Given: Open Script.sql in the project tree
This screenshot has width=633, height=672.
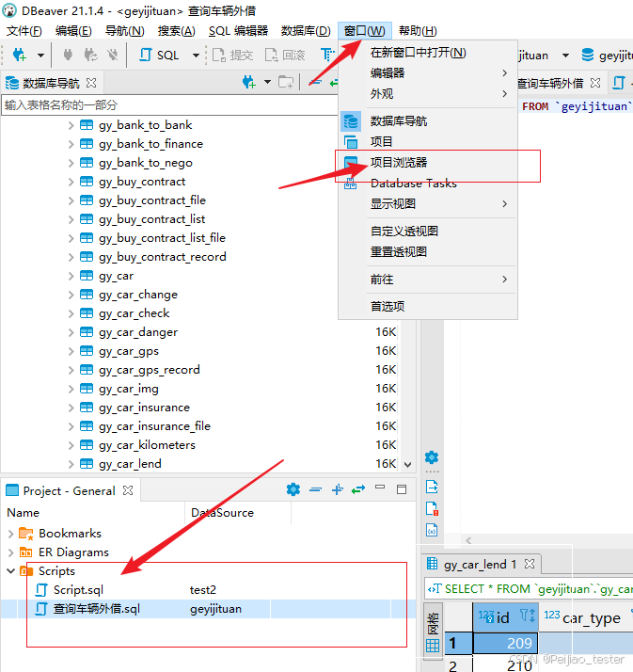Looking at the screenshot, I should pyautogui.click(x=78, y=590).
